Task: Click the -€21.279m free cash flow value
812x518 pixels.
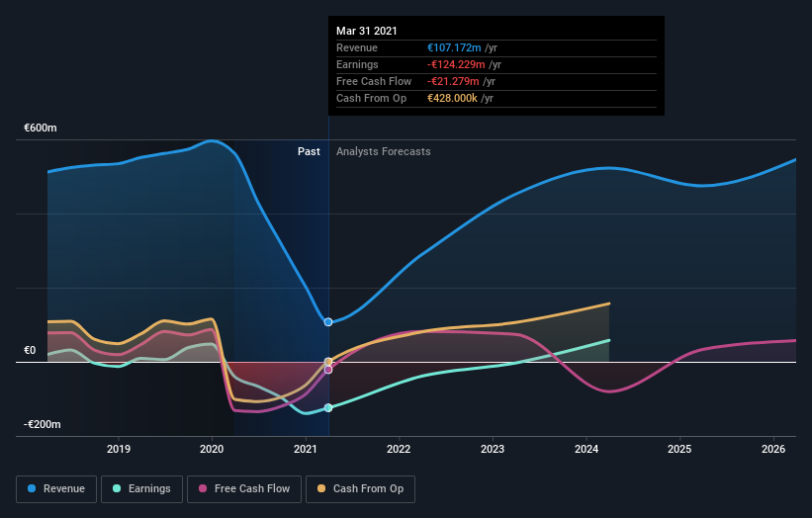Action: tap(453, 81)
